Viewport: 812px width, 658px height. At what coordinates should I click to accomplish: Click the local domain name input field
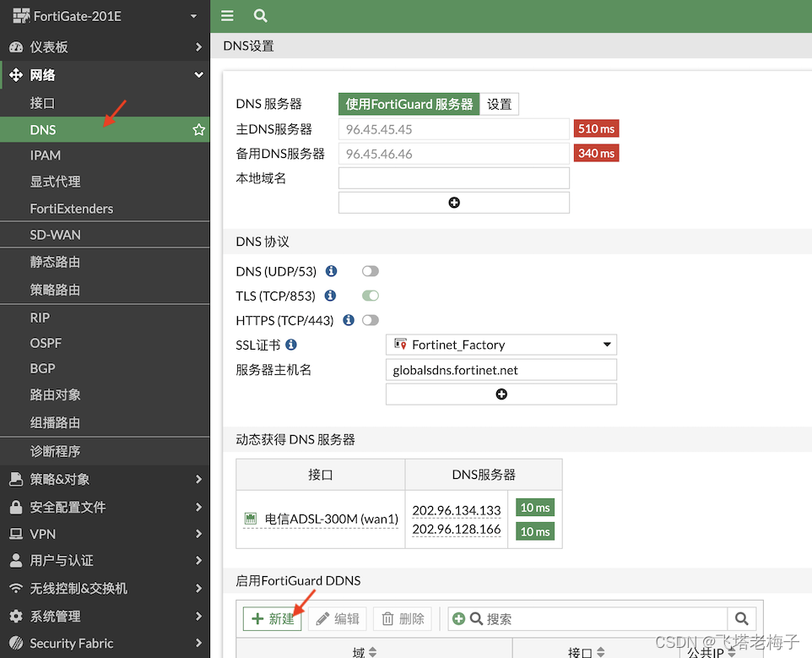tap(453, 178)
